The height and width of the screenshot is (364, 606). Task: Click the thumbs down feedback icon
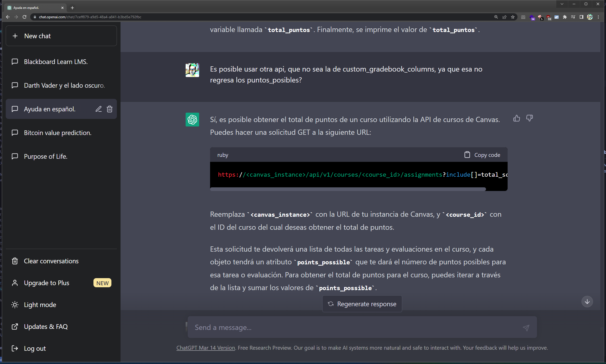[529, 118]
